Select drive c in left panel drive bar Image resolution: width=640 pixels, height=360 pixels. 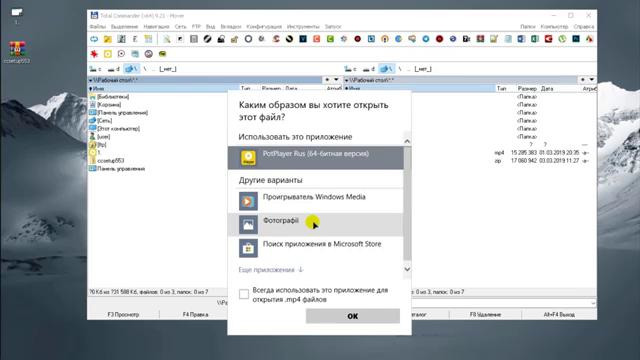(96, 69)
